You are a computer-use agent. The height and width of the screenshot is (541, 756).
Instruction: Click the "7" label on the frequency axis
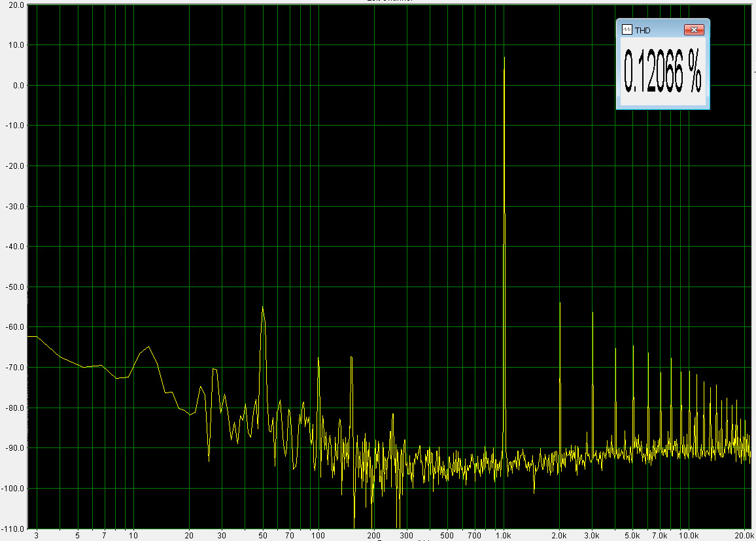(x=104, y=535)
